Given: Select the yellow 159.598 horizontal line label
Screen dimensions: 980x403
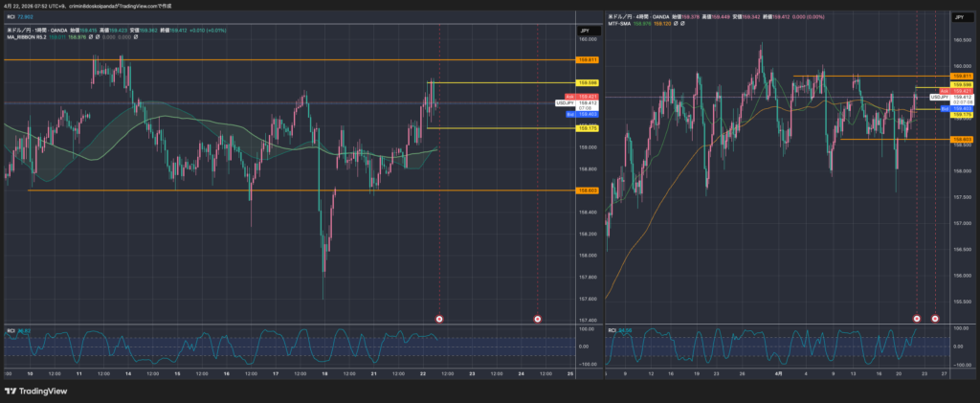Looking at the screenshot, I should pyautogui.click(x=588, y=83).
